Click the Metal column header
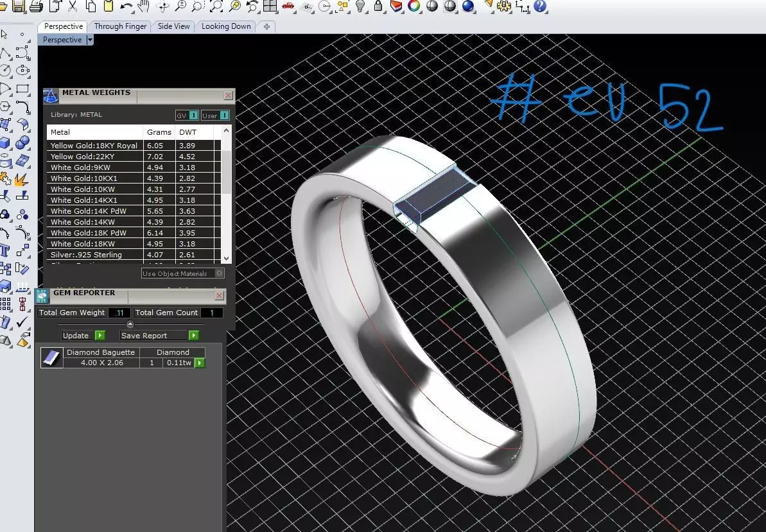Viewport: 766px width, 532px height. pyautogui.click(x=95, y=132)
